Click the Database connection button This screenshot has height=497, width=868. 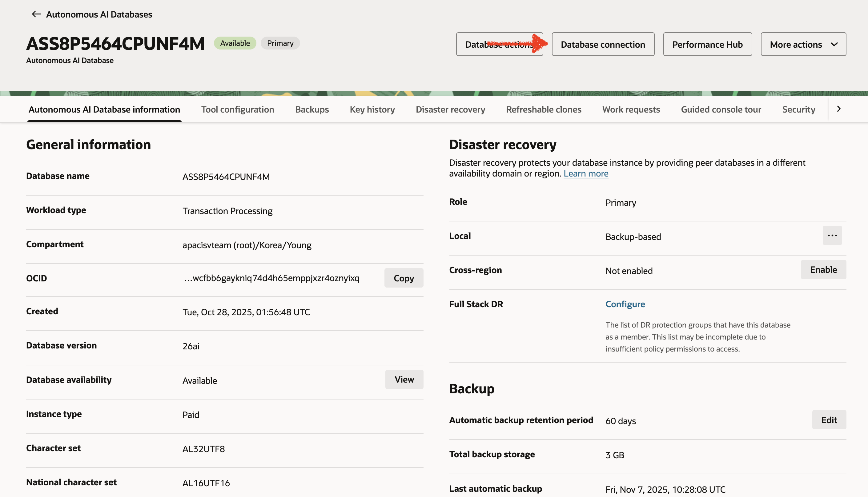[x=603, y=44]
